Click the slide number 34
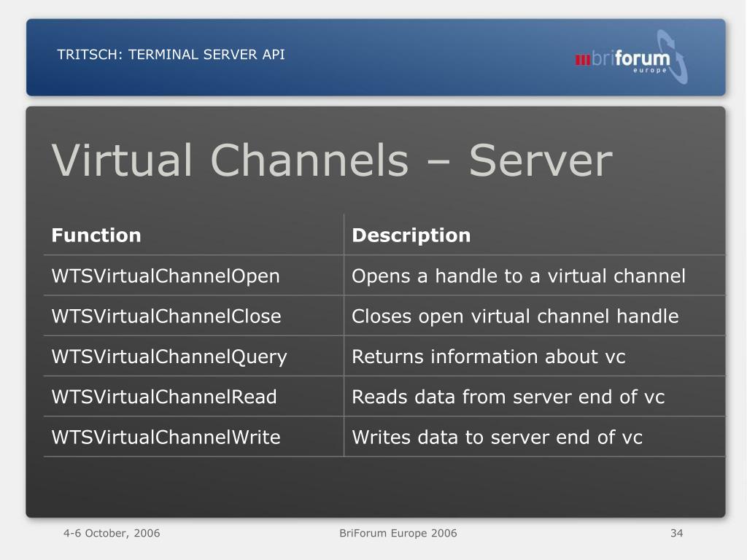 tap(677, 533)
